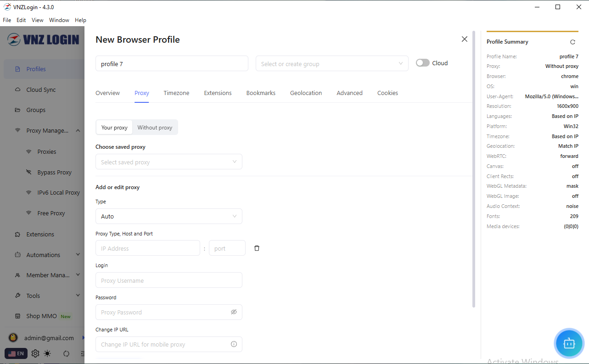Click the info icon in Change IP URL
Image resolution: width=589 pixels, height=364 pixels.
pyautogui.click(x=234, y=344)
